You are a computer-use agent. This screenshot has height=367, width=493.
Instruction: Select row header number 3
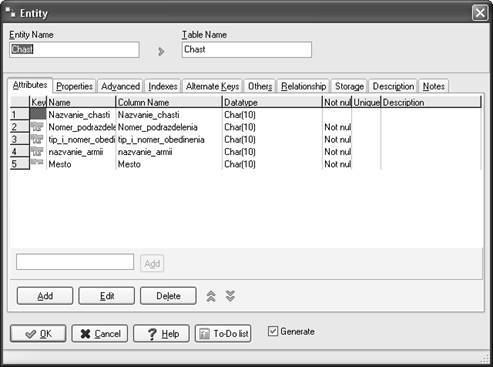(x=19, y=139)
